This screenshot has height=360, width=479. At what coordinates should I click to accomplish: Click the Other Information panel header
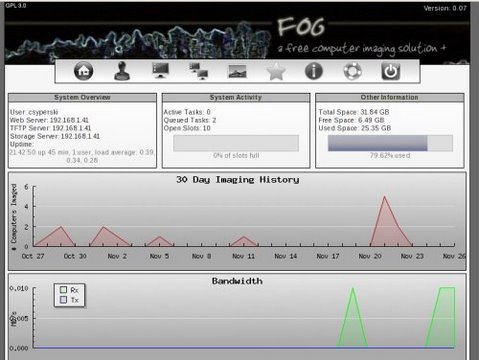[389, 97]
